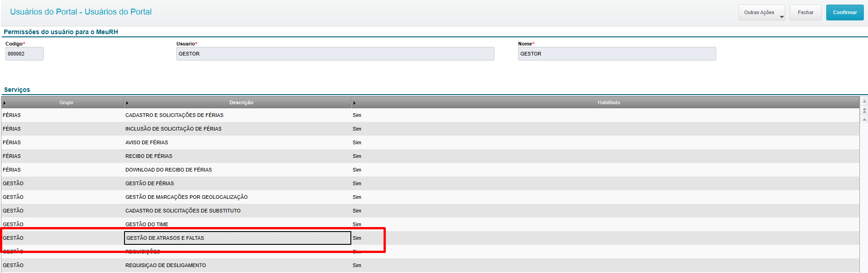Click GESTÃO group in GEOLOCALIZAÇÃO row
The width and height of the screenshot is (868, 273).
13,197
